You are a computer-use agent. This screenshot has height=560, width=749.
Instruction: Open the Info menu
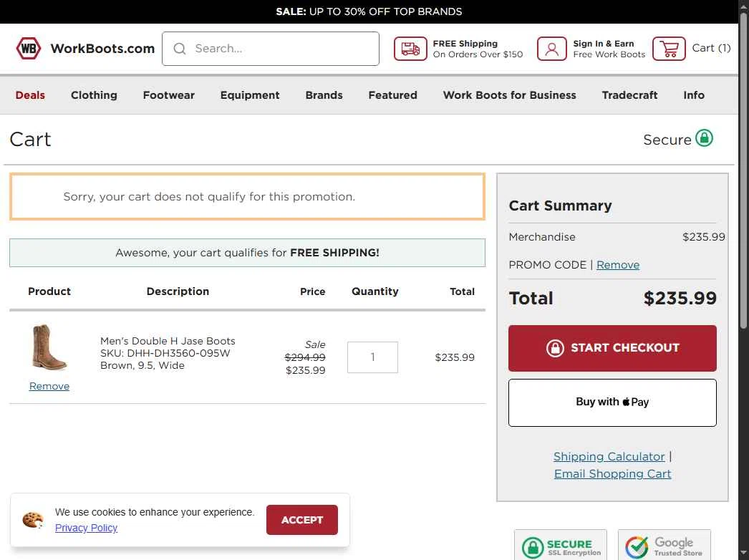694,95
